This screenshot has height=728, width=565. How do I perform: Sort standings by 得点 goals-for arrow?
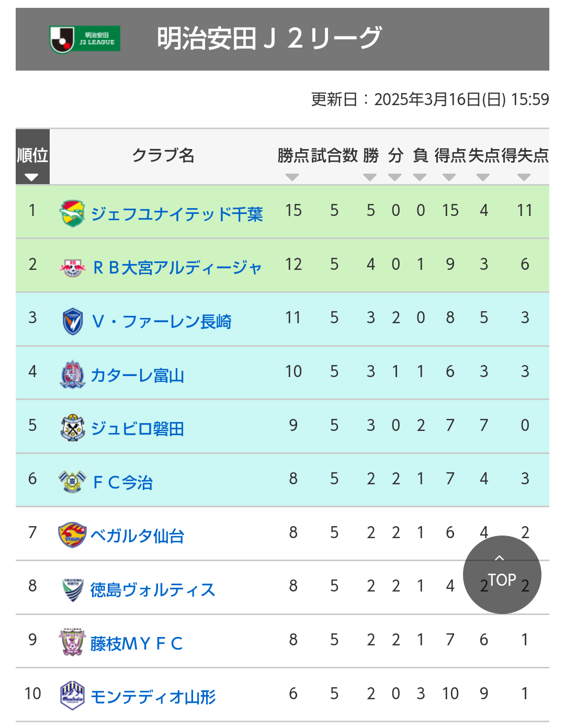[x=449, y=177]
